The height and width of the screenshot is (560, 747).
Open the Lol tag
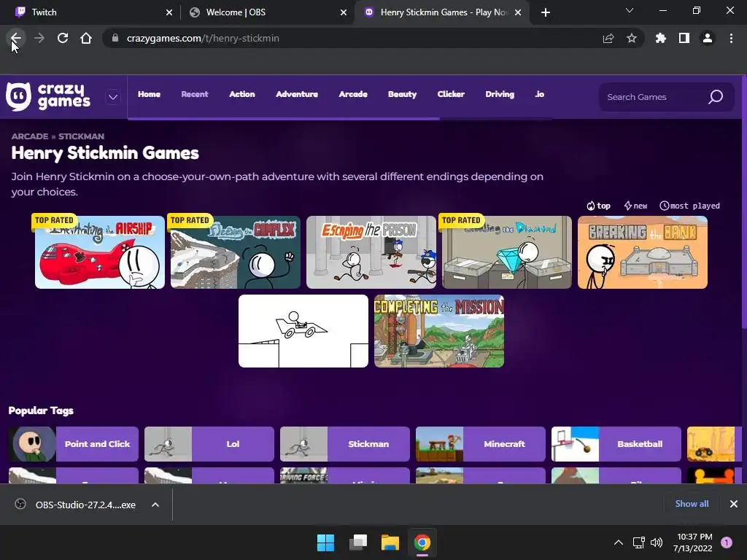[x=209, y=444]
